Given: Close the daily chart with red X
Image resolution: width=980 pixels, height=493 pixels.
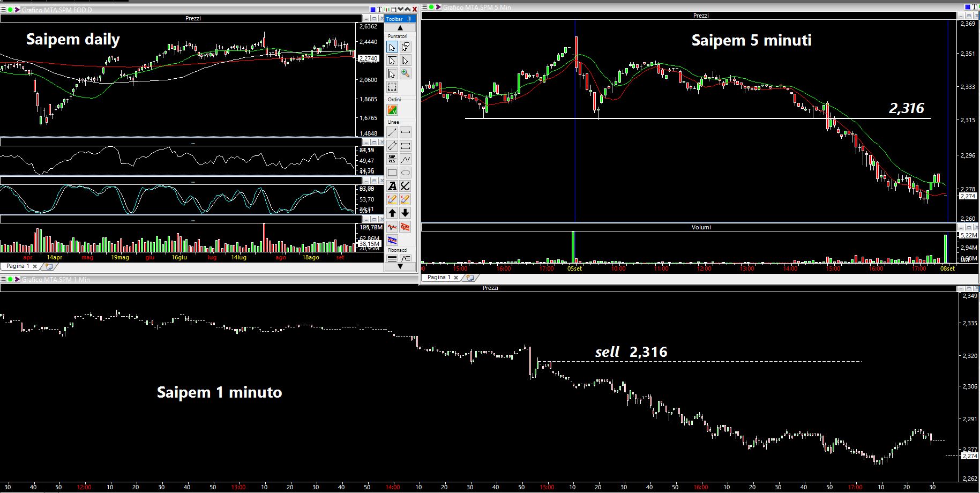Looking at the screenshot, I should point(415,10).
